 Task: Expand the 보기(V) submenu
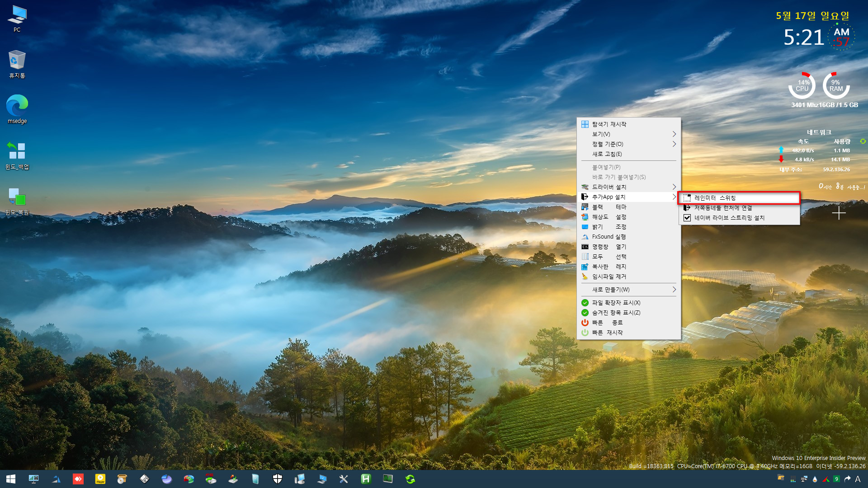(x=628, y=134)
